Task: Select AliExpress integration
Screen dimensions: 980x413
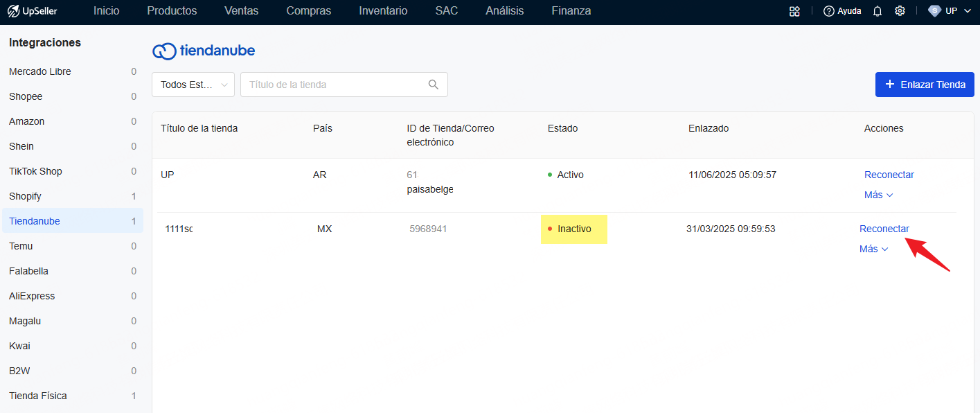Action: 73,296
